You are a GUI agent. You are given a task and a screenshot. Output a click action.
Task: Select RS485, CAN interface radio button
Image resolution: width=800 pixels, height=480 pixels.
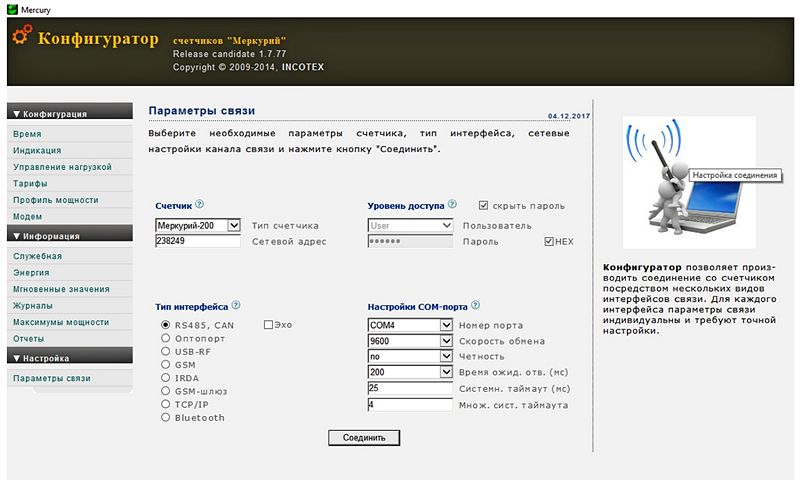(x=165, y=325)
